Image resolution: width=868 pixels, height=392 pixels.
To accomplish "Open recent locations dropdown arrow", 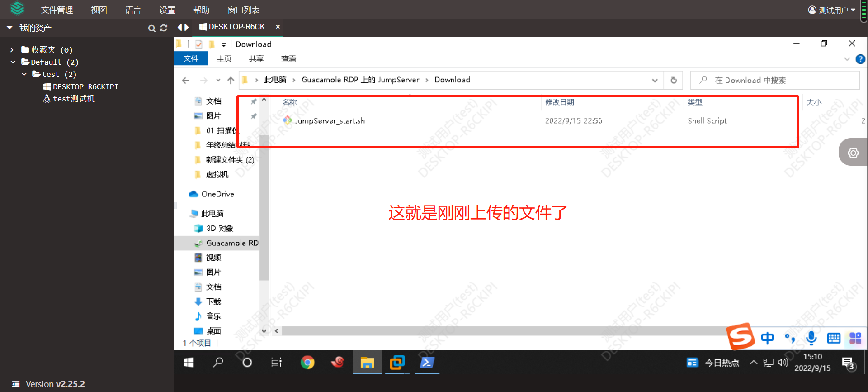I will coord(218,81).
